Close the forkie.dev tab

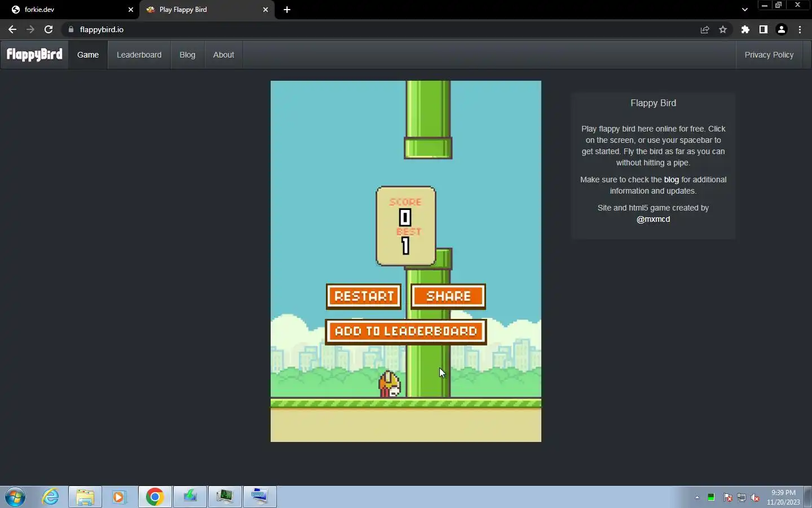click(131, 10)
